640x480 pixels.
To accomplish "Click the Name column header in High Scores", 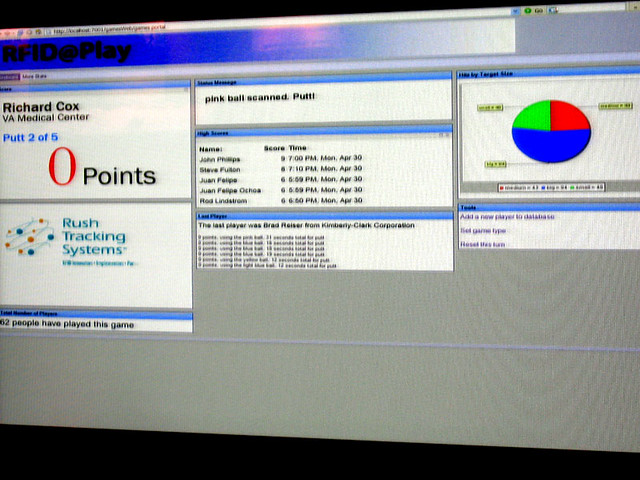I will (x=211, y=149).
